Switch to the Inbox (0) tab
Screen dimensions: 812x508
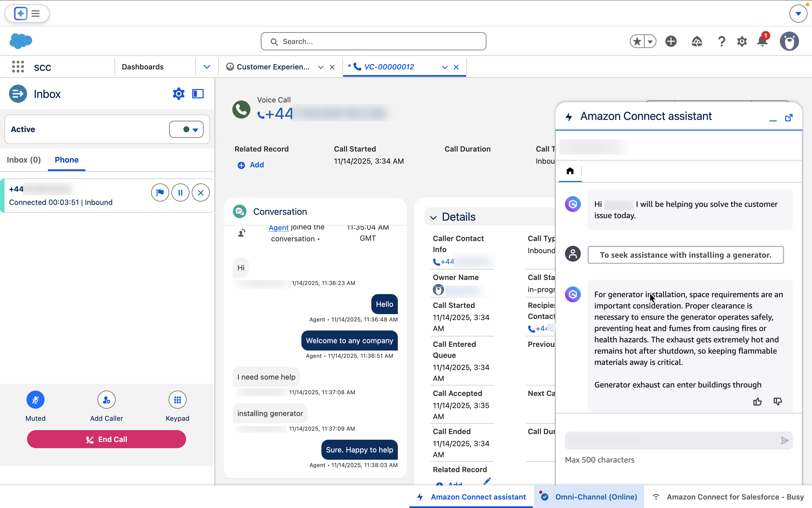pyautogui.click(x=24, y=159)
